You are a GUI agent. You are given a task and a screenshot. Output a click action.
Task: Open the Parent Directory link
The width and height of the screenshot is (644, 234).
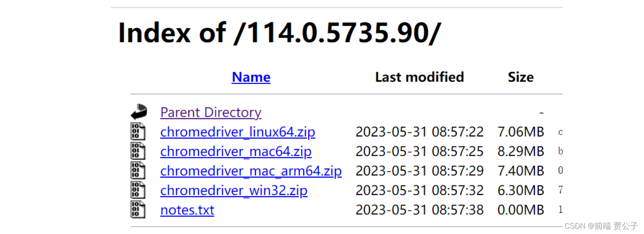pos(211,112)
